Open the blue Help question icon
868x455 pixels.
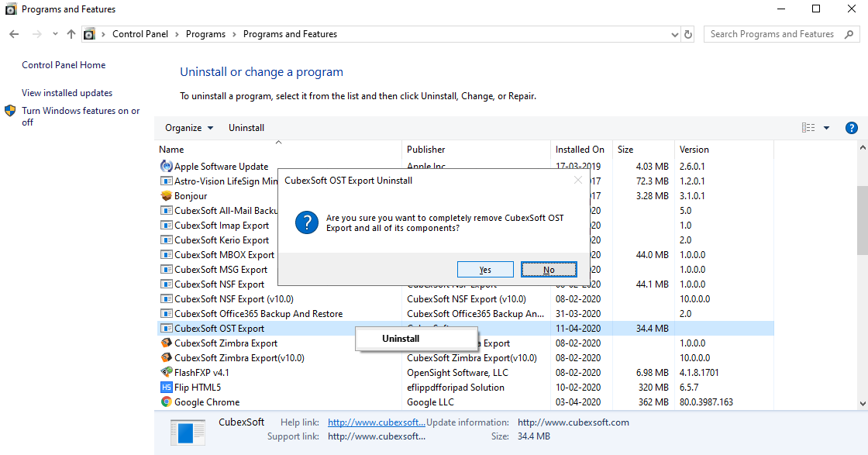851,128
